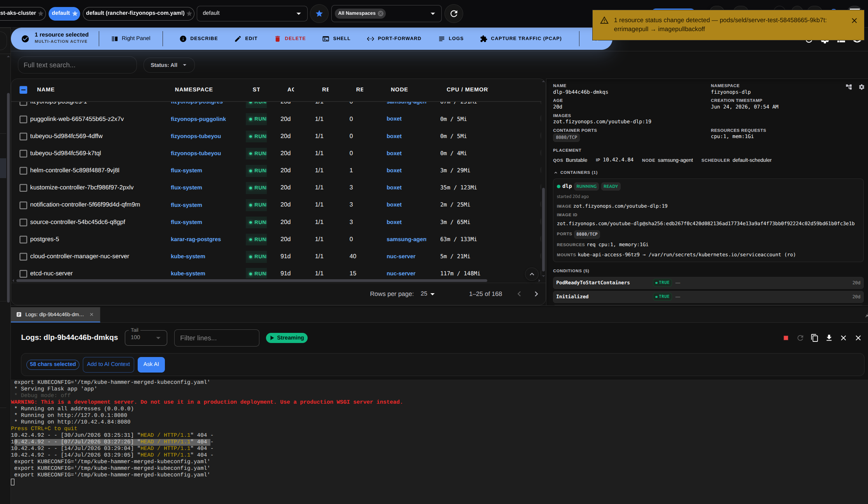Stop log streaming with red square
Screen dimensions: 868x504
786,338
